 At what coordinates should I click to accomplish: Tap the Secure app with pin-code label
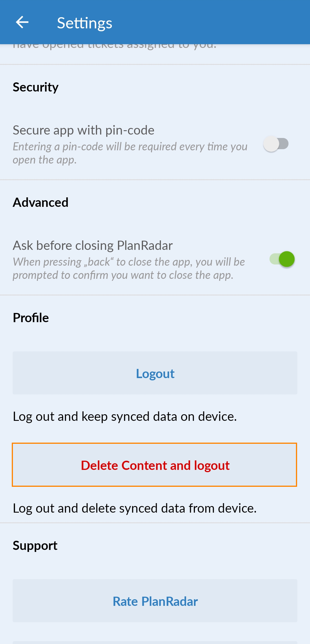coord(84,130)
